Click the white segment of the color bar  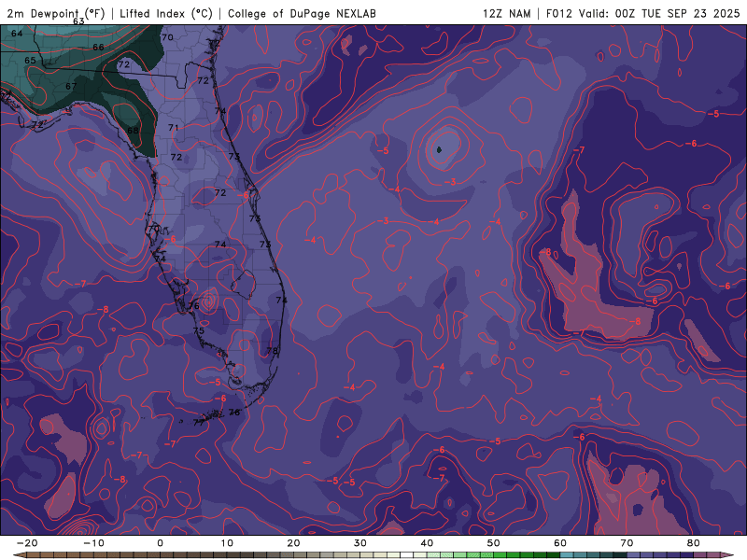click(x=407, y=555)
